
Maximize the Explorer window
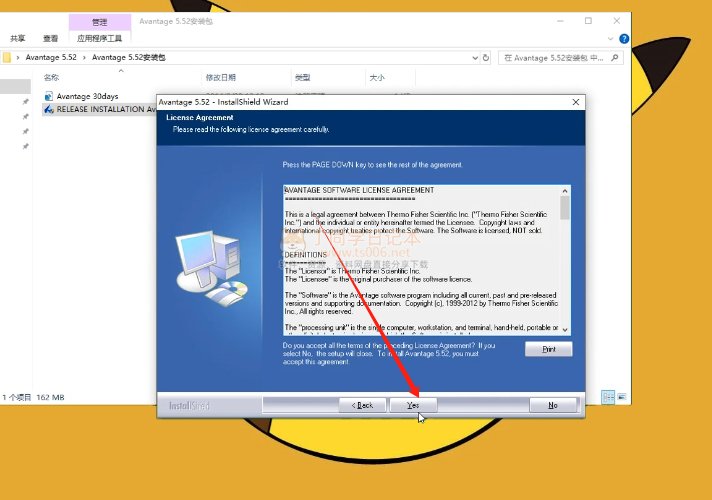click(x=588, y=21)
